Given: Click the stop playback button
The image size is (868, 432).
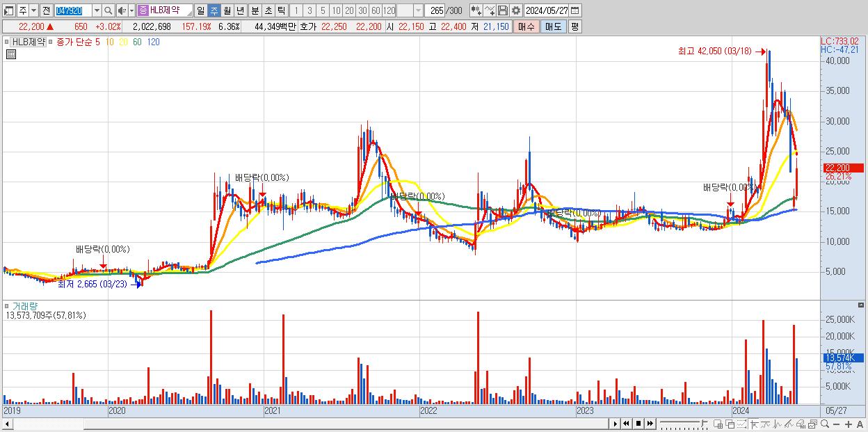Looking at the screenshot, I should tap(638, 424).
